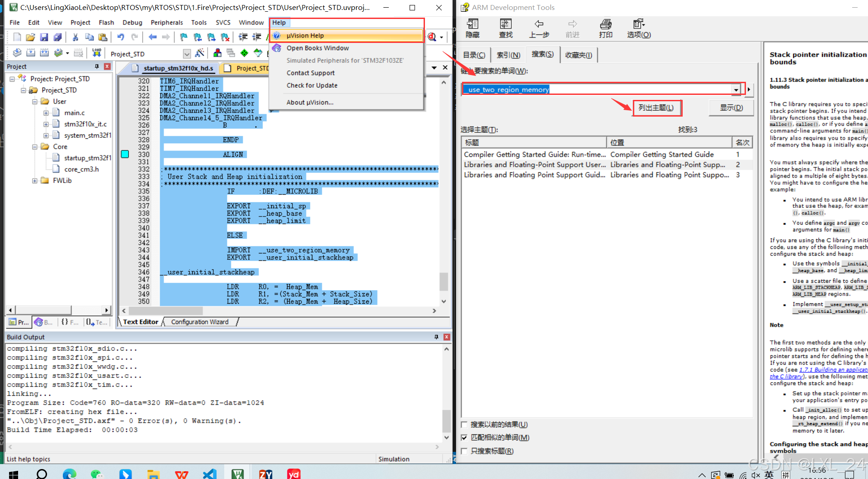
Task: Click the Translate current file icon
Action: coord(17,53)
